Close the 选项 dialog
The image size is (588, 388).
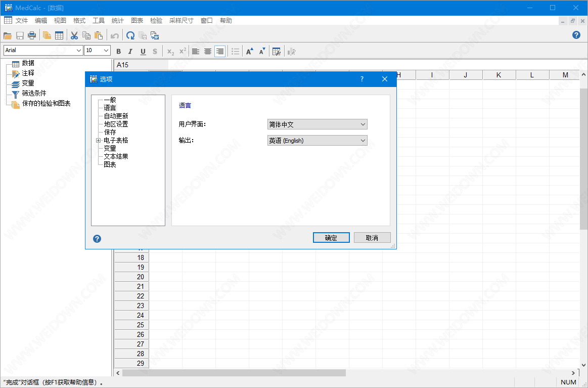pyautogui.click(x=385, y=79)
